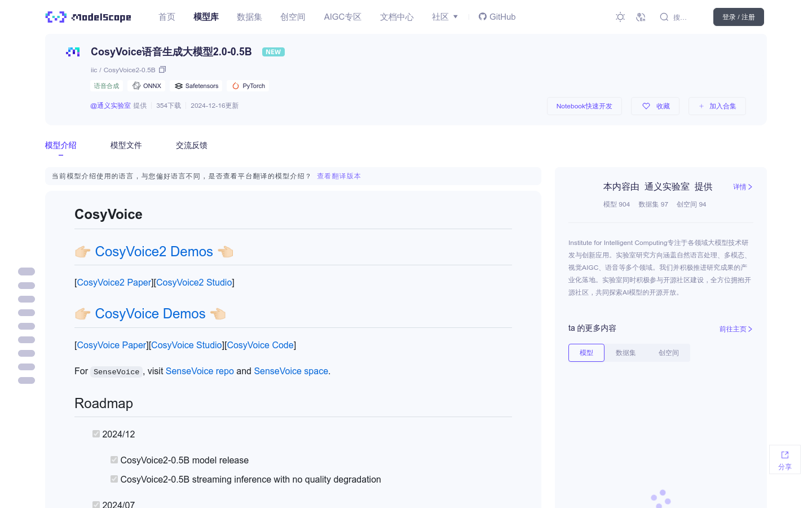Expand 详情 chevron for 通义实验室

[x=743, y=187]
